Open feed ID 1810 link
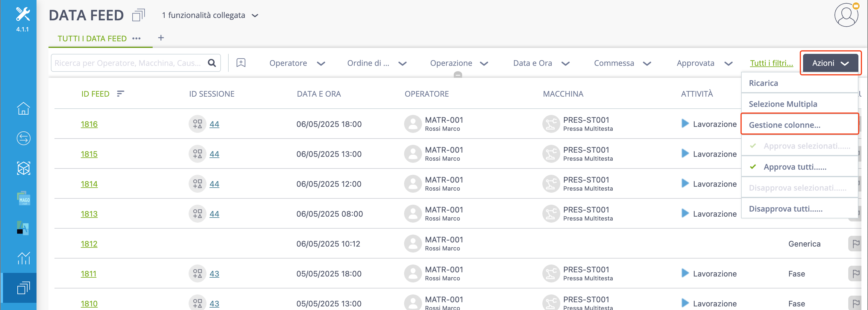 89,303
